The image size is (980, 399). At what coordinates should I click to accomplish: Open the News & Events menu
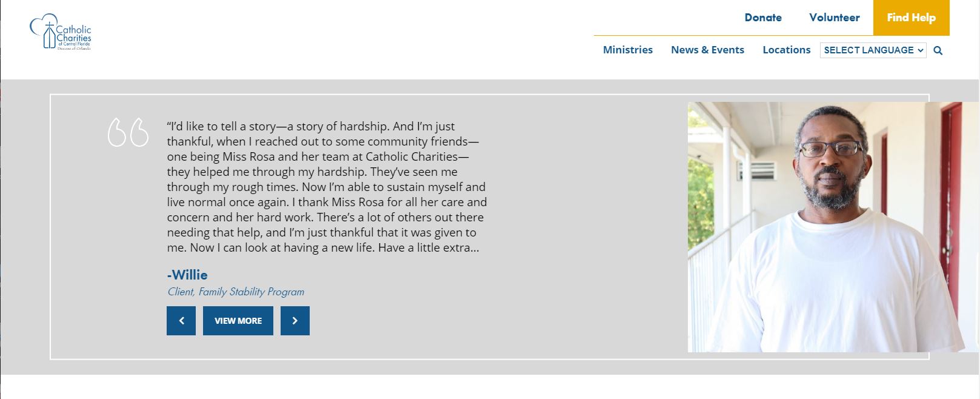[707, 50]
